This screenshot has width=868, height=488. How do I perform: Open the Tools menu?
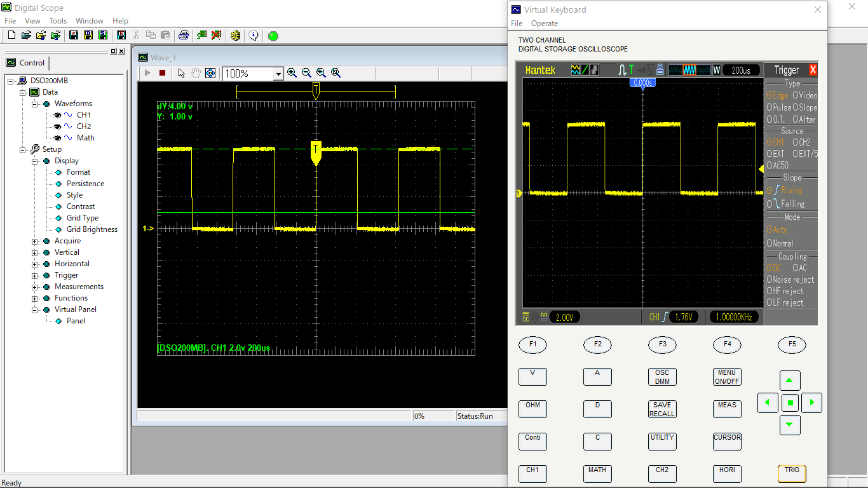pyautogui.click(x=58, y=21)
